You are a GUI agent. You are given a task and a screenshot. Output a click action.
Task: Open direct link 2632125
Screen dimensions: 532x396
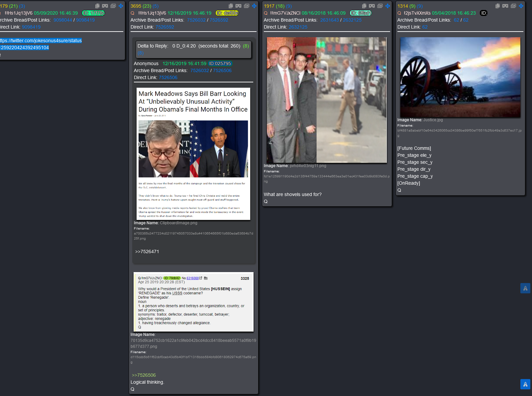[x=298, y=27]
